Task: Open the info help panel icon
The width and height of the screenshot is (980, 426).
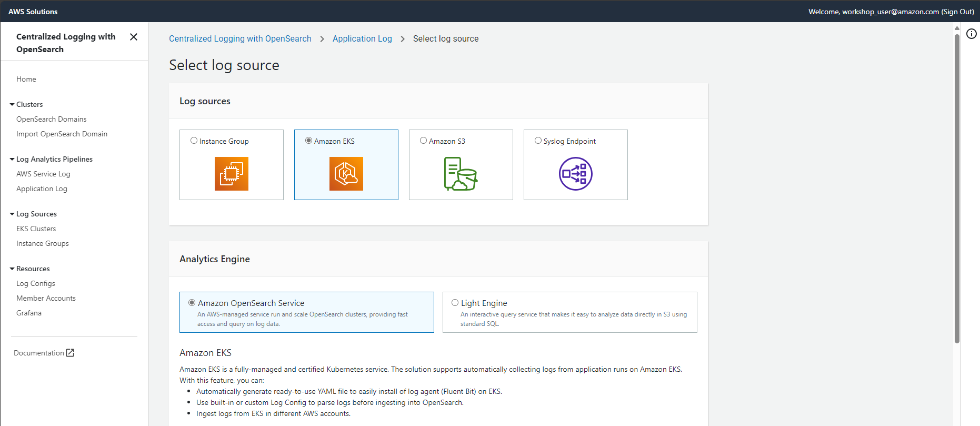Action: (x=972, y=34)
